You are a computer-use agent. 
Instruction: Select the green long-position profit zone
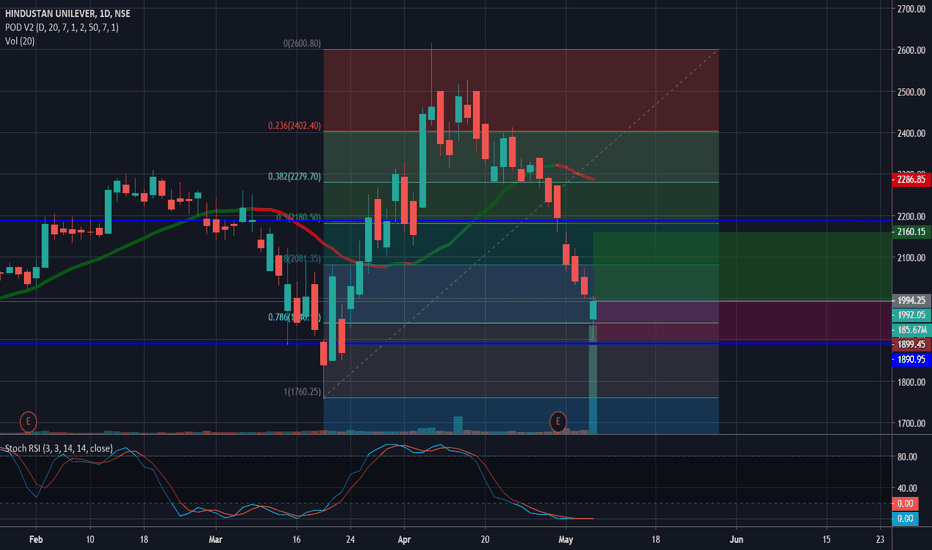(x=742, y=266)
